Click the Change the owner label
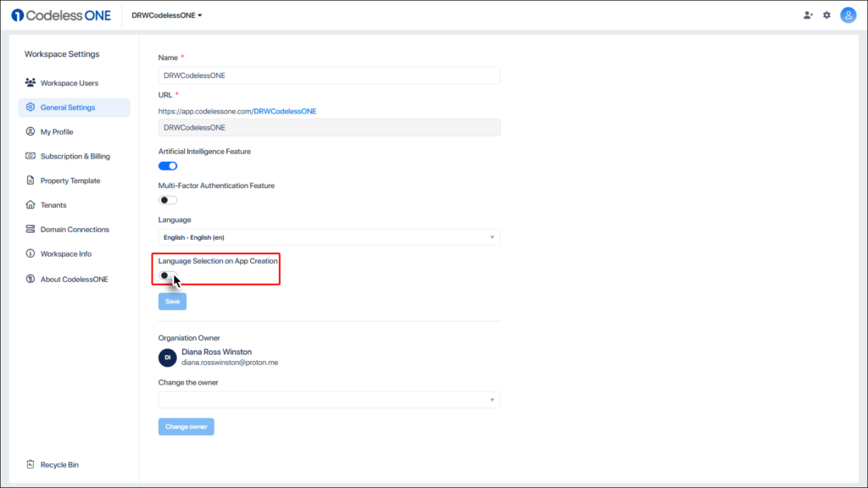The height and width of the screenshot is (488, 868). tap(188, 383)
